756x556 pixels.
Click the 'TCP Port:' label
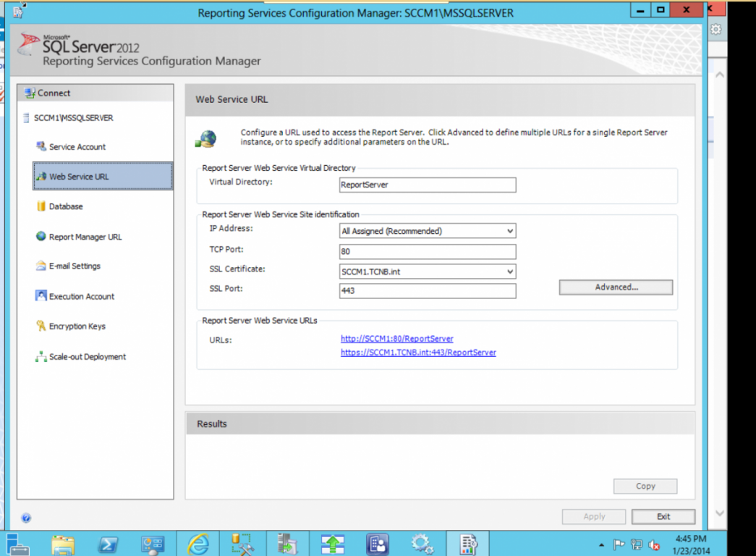click(x=226, y=250)
